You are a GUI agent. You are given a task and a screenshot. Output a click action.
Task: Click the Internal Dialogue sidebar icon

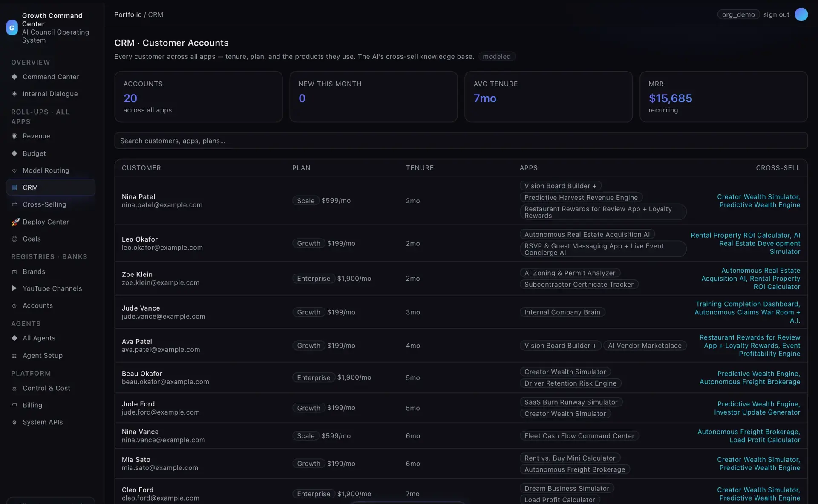pyautogui.click(x=14, y=94)
